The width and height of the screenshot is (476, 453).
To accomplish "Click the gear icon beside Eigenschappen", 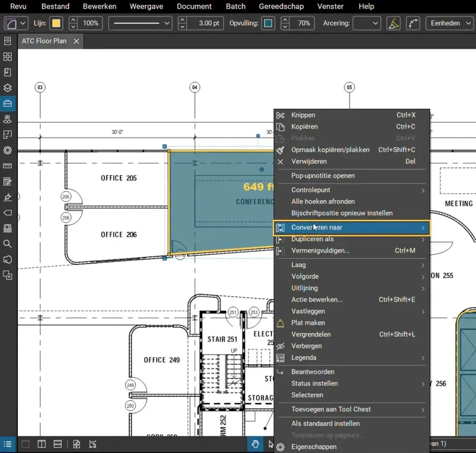I will coord(280,447).
